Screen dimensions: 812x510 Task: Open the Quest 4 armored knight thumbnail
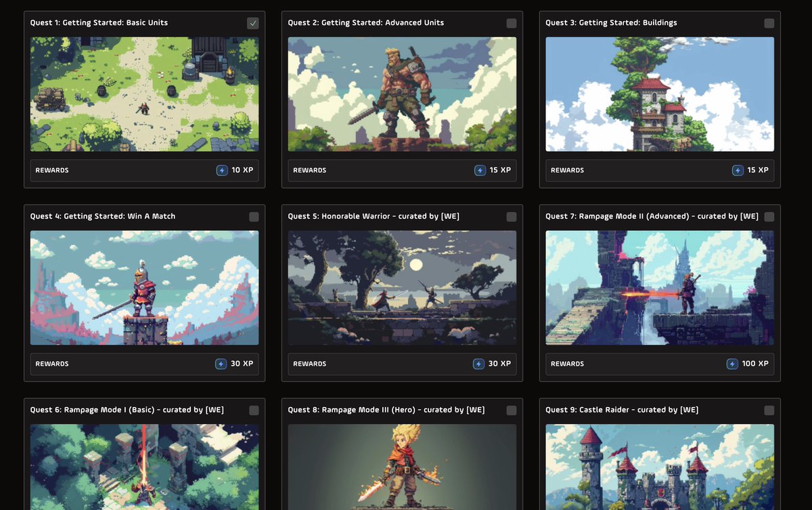(144, 288)
